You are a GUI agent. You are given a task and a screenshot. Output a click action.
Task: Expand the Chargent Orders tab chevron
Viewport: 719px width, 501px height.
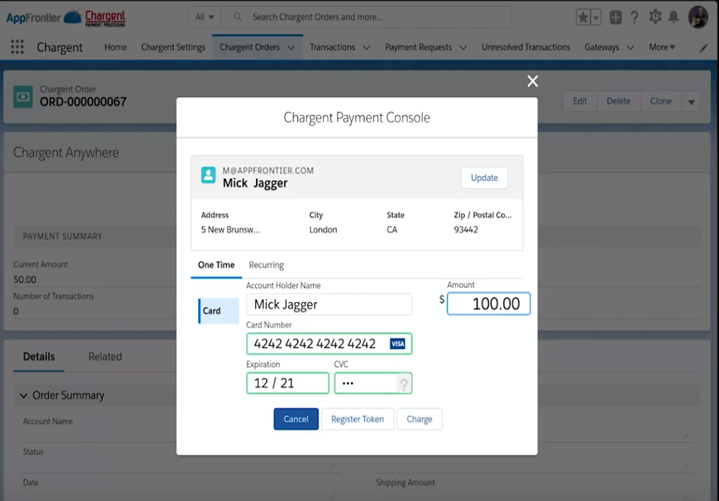291,47
